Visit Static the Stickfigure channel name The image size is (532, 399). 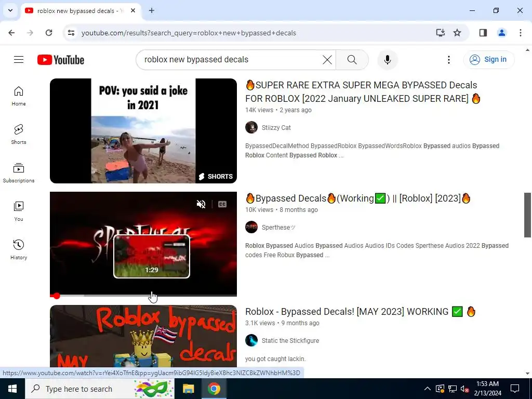[x=290, y=341]
